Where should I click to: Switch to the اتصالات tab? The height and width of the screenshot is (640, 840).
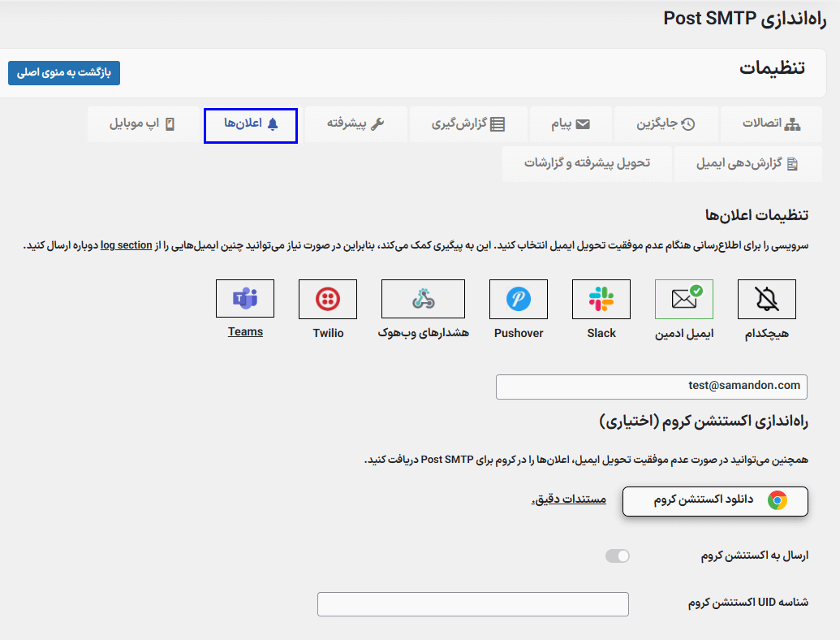point(770,125)
